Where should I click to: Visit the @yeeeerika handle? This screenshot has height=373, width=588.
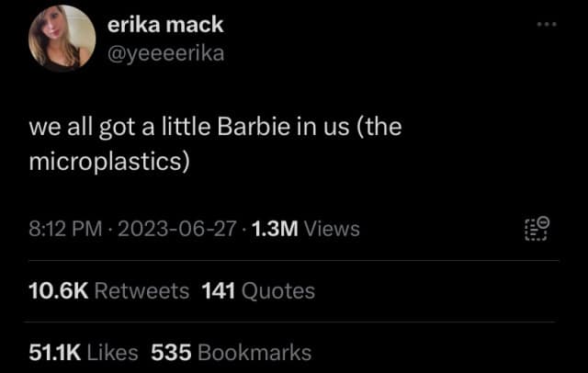[165, 53]
